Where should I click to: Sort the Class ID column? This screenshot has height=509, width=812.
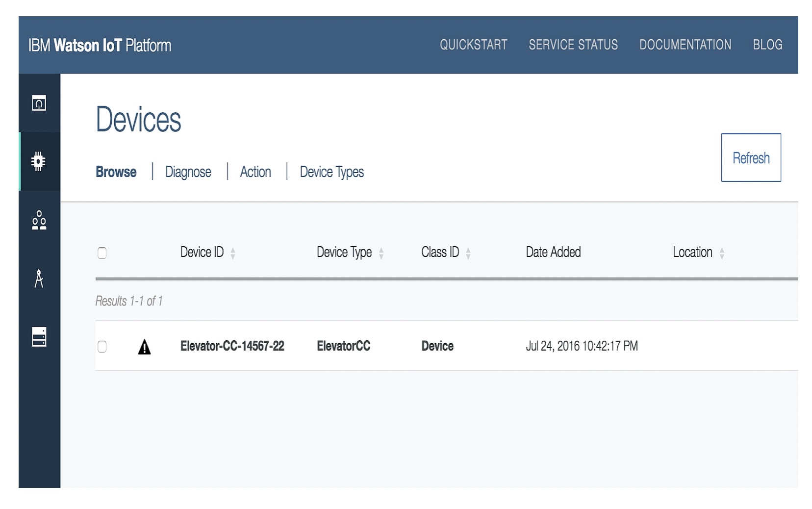pos(468,253)
